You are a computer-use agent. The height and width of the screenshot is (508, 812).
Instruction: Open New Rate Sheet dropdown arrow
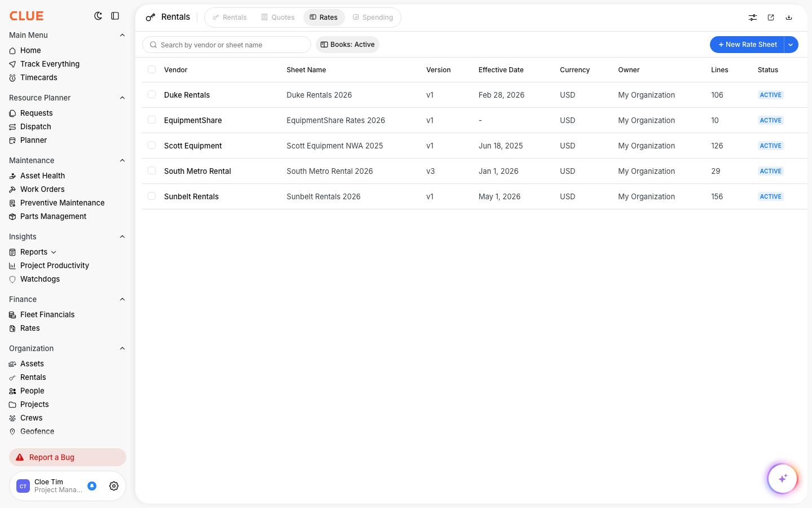tap(791, 45)
